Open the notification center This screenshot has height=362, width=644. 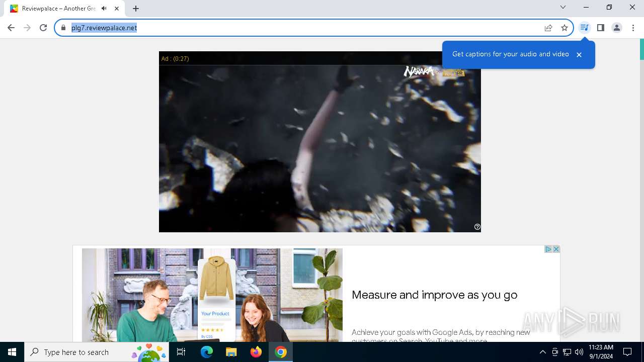[x=627, y=352]
